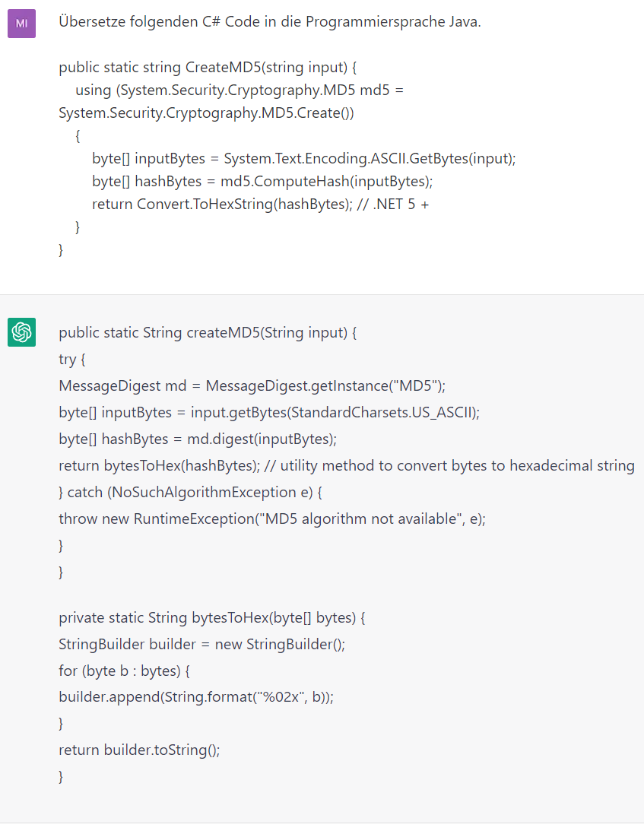The height and width of the screenshot is (834, 644).
Task: Click the green ChatGPT logo icon
Action: [21, 332]
